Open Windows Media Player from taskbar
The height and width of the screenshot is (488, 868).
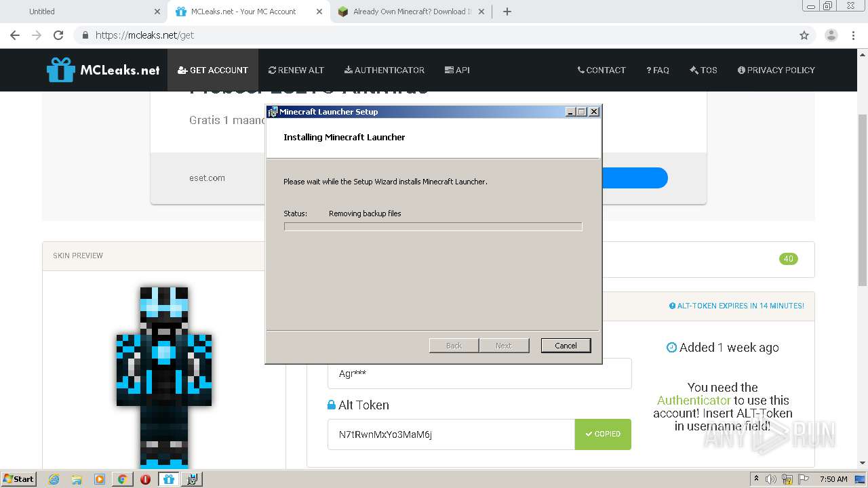100,479
